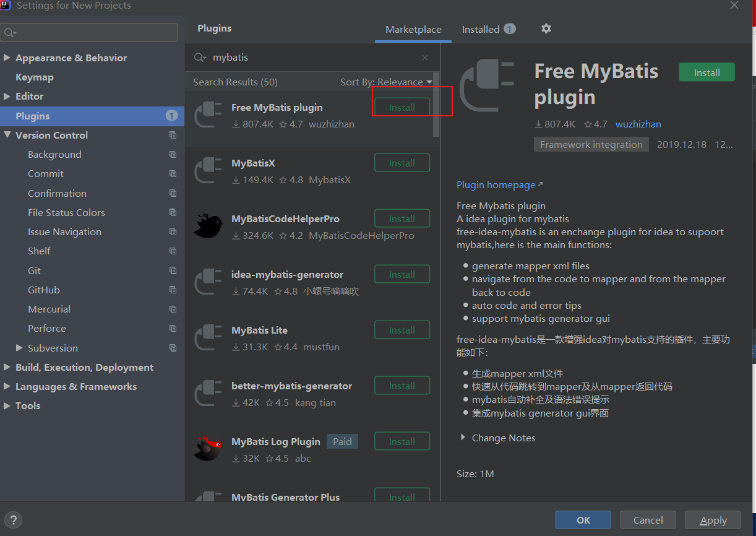Click the Paid tag on MyBatis Log Plugin
Image resolution: width=756 pixels, height=536 pixels.
[342, 441]
